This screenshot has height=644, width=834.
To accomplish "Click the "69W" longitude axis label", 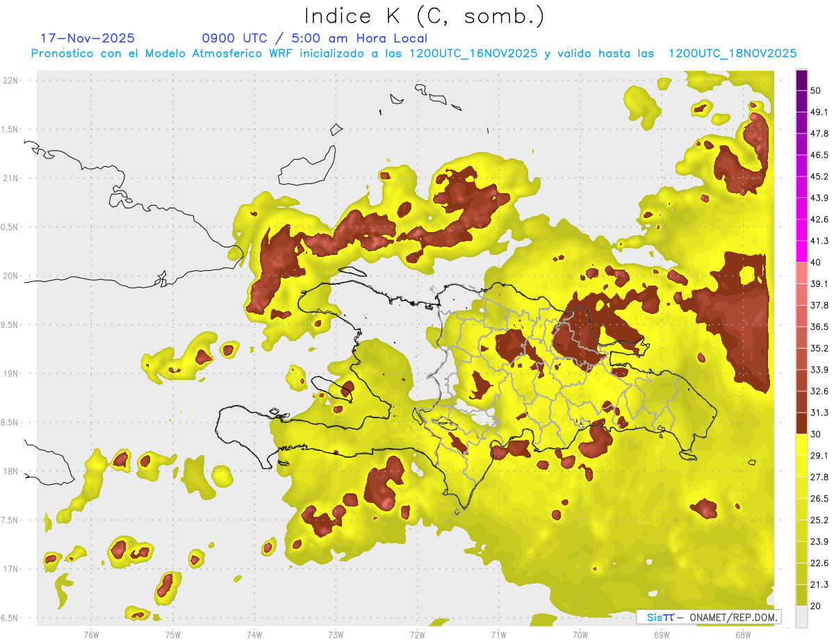I will coord(662,634).
